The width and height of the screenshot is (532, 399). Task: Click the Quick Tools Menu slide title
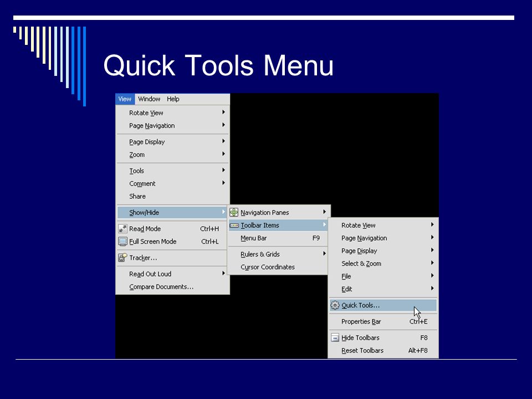tap(218, 65)
